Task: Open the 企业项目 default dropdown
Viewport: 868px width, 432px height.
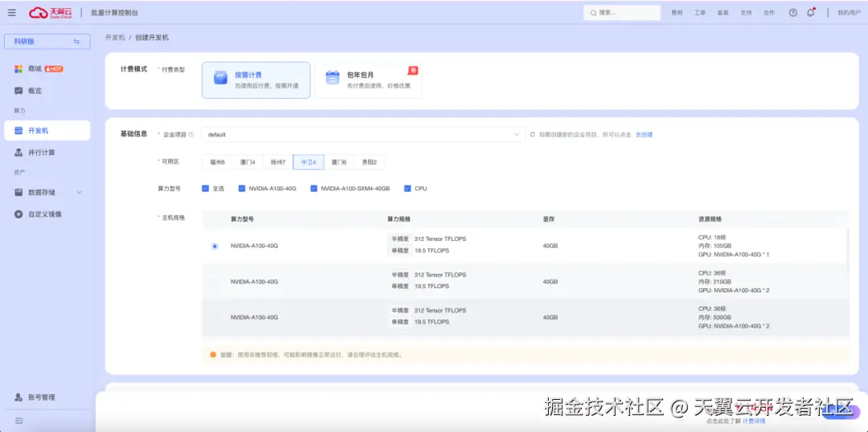Action: 363,134
